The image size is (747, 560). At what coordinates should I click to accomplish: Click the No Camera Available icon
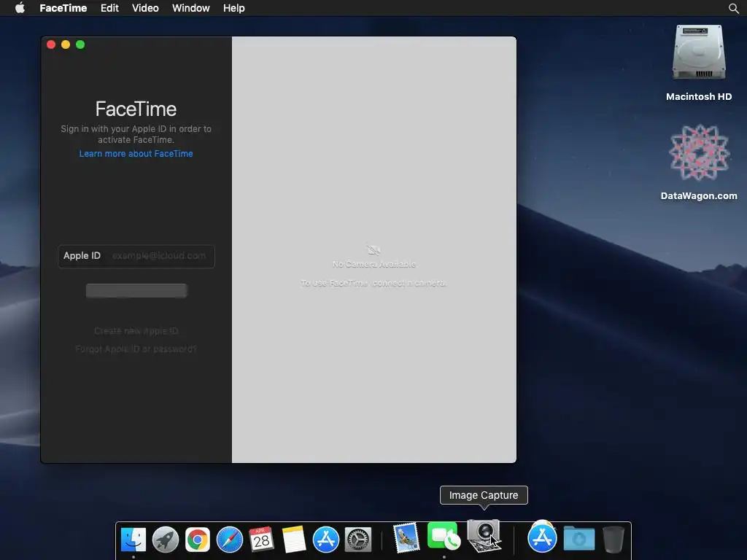click(x=374, y=250)
